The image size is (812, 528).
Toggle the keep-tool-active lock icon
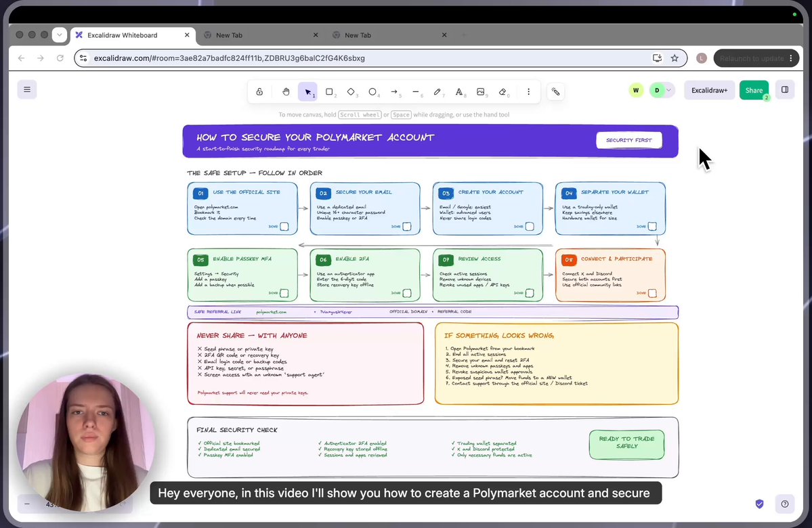[x=259, y=91]
